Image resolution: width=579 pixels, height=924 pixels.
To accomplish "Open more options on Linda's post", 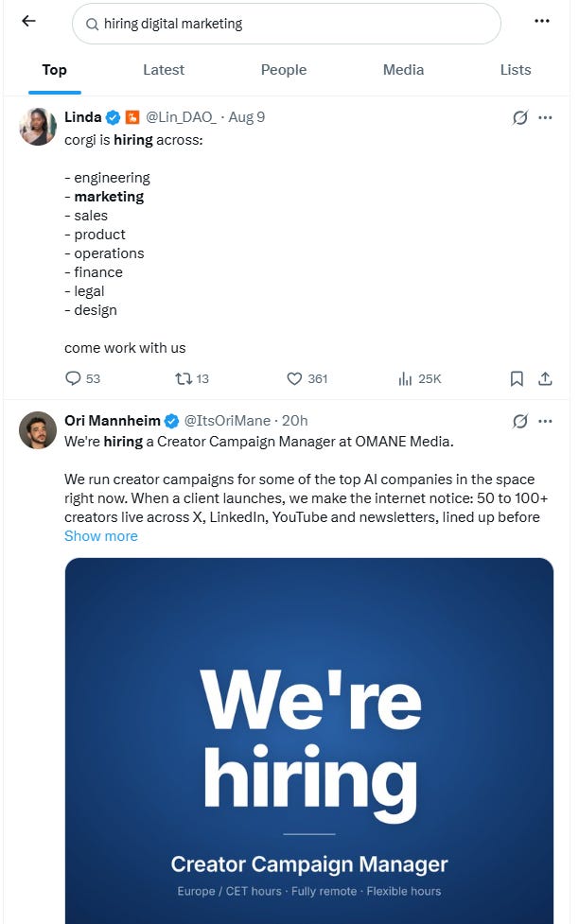I will [545, 117].
